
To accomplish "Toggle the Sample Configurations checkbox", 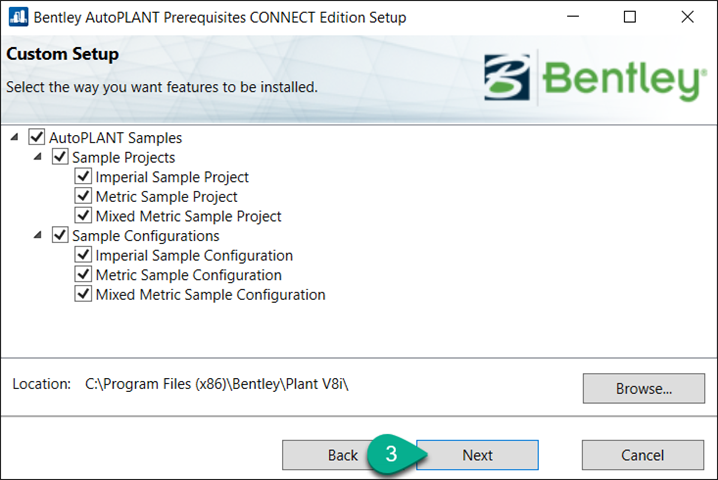I will click(x=60, y=236).
